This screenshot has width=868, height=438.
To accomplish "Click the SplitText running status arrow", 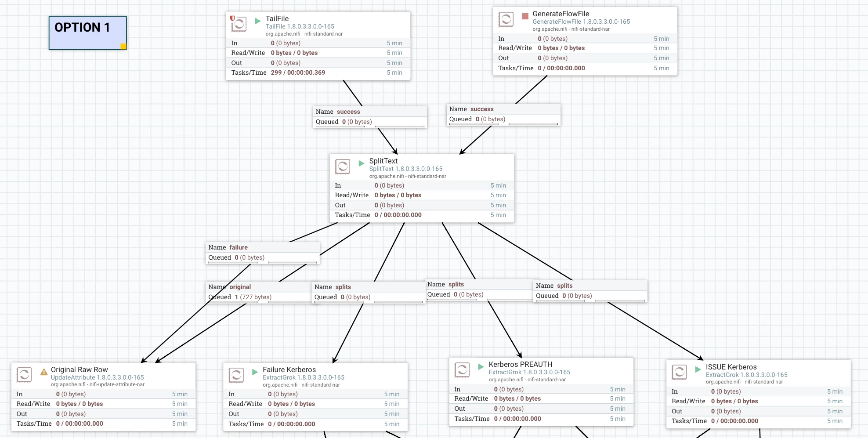I will (362, 163).
